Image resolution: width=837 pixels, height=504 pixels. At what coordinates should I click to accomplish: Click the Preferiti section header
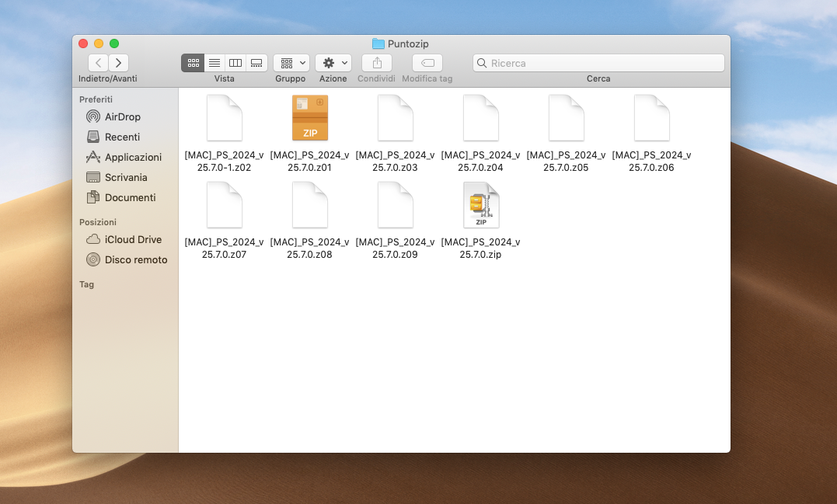click(96, 99)
